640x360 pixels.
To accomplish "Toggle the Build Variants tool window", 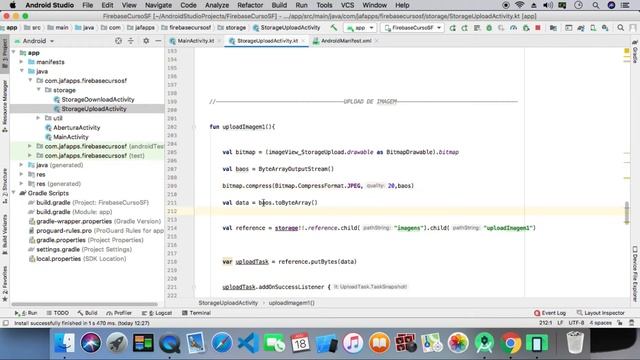I will (x=5, y=234).
